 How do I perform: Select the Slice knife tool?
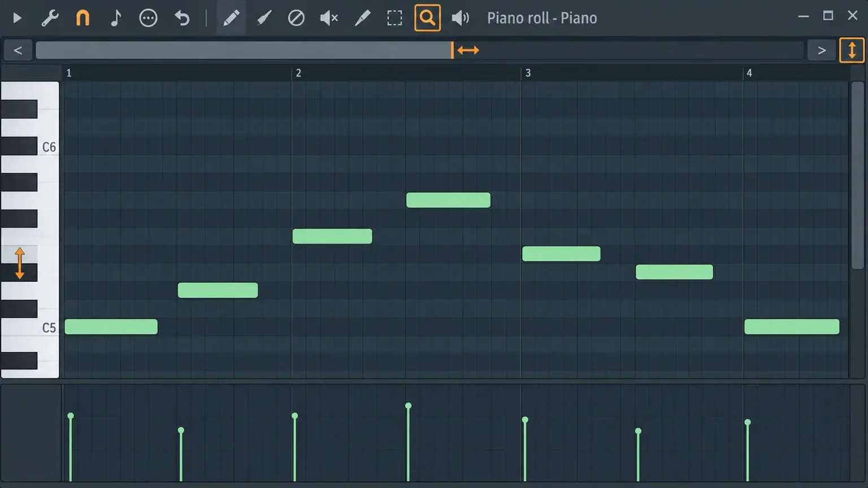click(362, 18)
